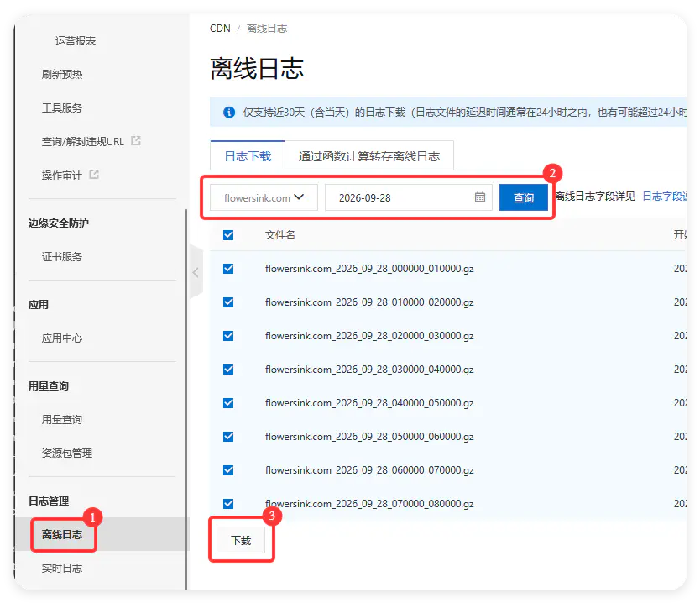Click file name flowersink.com_2026_09_28_010000_020000.gz
The height and width of the screenshot is (603, 700).
coord(369,302)
